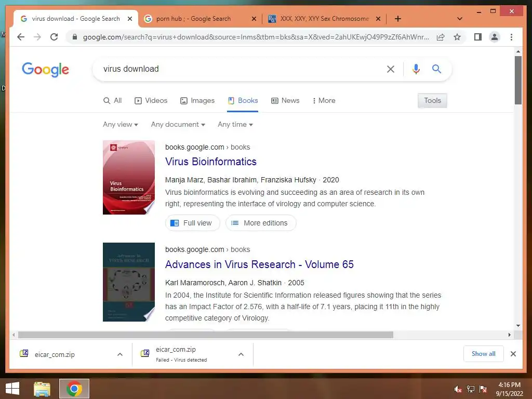This screenshot has height=399, width=532.
Task: Expand the Any time filter
Action: point(235,125)
